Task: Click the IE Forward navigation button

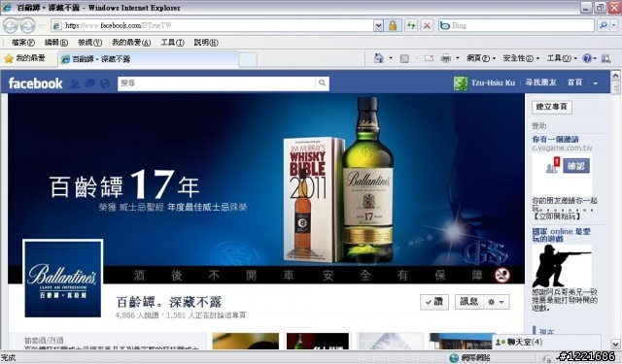Action: (27, 26)
